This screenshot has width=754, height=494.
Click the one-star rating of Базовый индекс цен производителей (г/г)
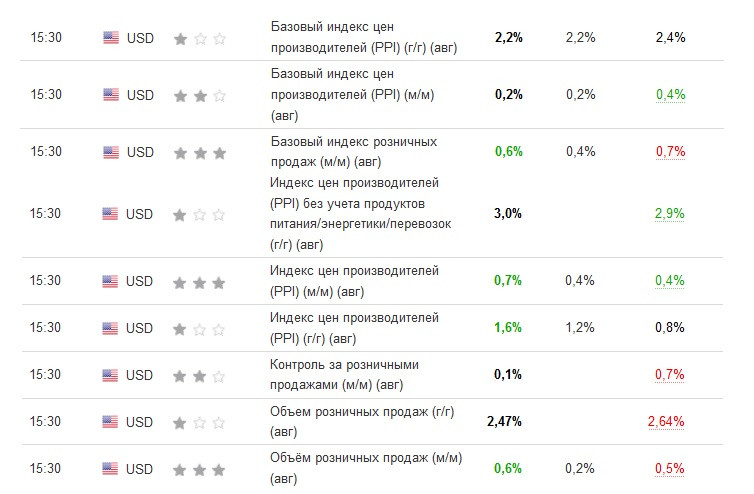200,38
